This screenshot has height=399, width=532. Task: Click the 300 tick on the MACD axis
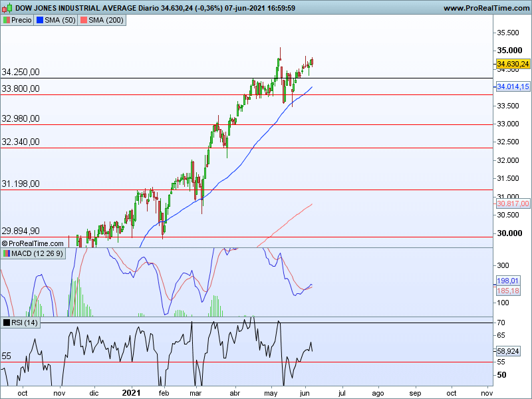coord(503,265)
